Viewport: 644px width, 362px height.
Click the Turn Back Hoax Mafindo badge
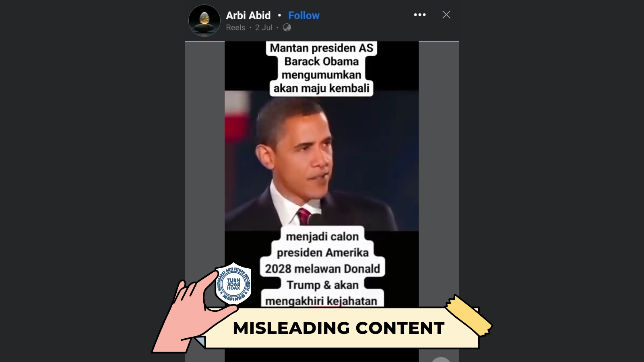click(233, 284)
